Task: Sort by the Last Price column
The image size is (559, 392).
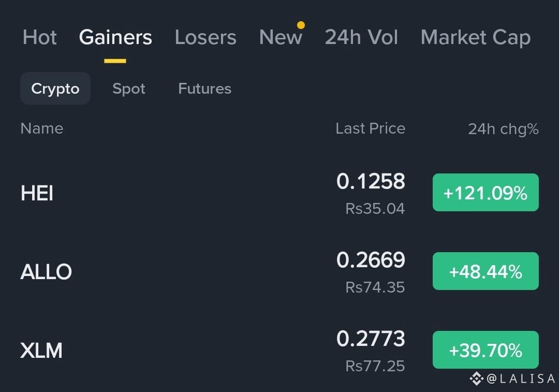Action: [x=371, y=128]
